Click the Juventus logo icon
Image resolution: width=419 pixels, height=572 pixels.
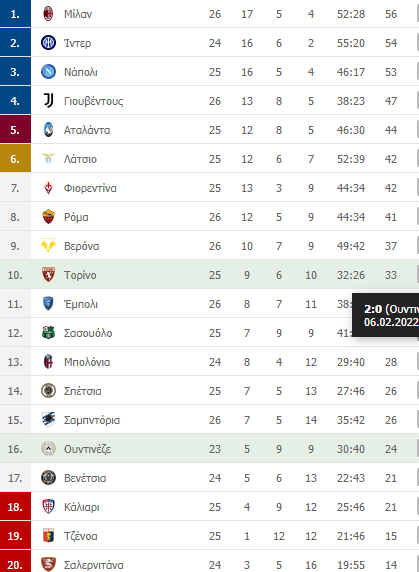click(48, 101)
